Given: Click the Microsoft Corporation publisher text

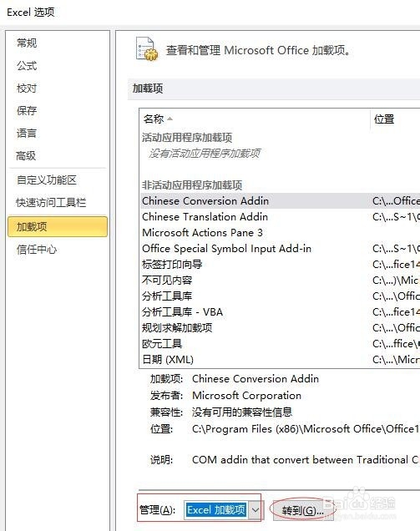Looking at the screenshot, I should tap(246, 395).
